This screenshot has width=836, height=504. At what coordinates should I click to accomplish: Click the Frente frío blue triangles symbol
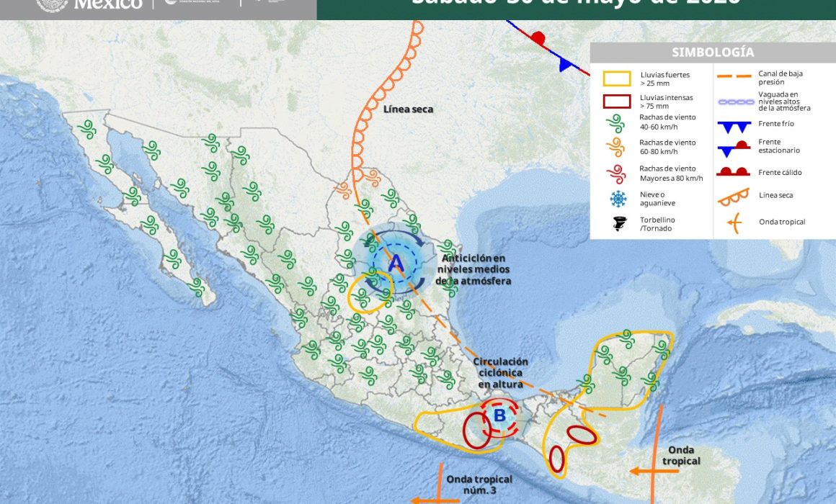[x=734, y=127]
